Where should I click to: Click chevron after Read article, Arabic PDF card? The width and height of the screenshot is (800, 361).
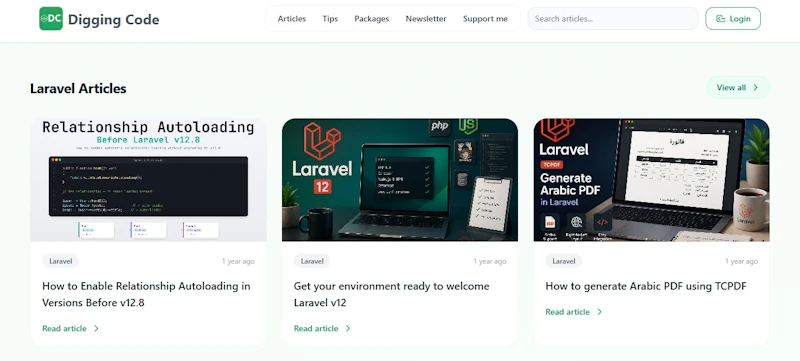(599, 312)
